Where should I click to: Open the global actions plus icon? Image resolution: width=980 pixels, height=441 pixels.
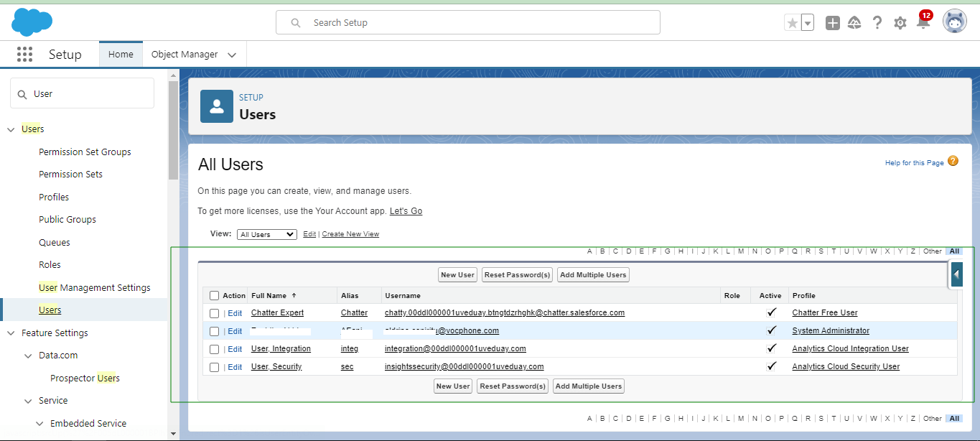(833, 23)
